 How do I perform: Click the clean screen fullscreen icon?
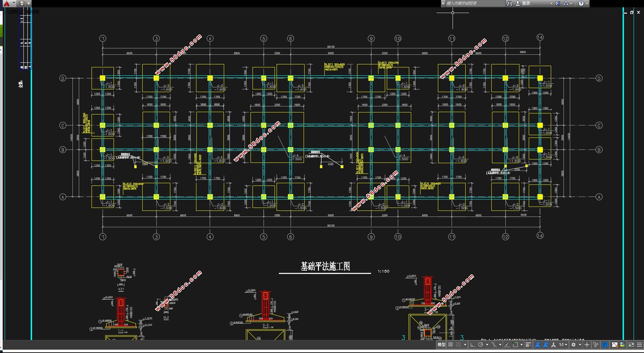click(631, 345)
